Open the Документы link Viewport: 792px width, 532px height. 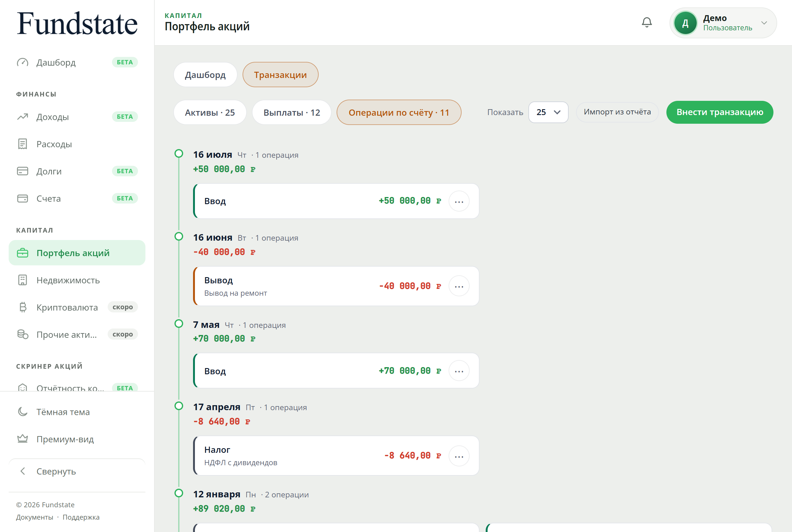click(34, 517)
